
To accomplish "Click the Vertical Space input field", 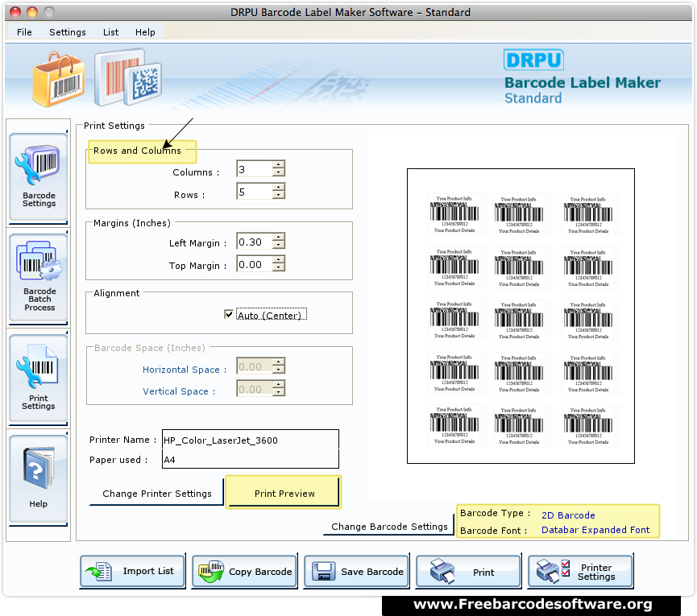I will coord(255,389).
